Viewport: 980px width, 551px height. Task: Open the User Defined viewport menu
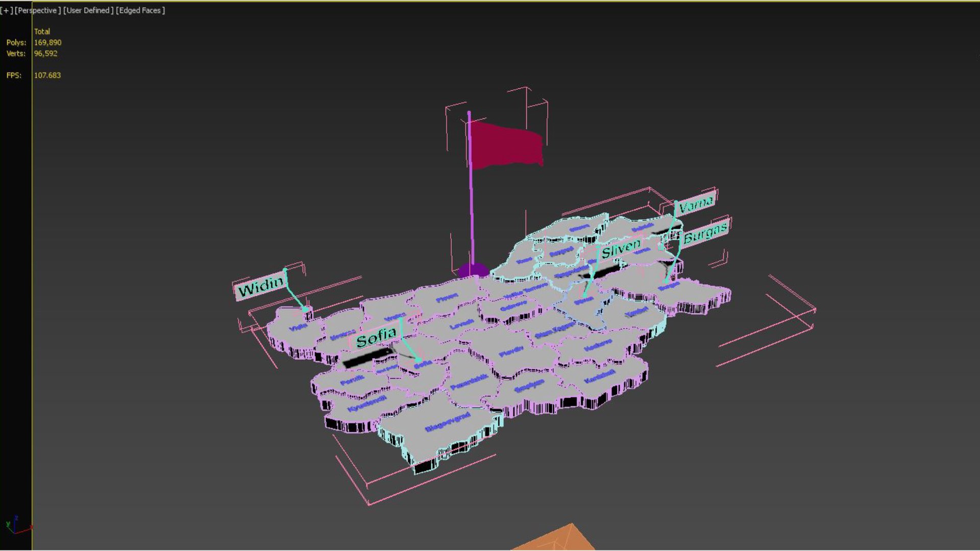(x=88, y=10)
